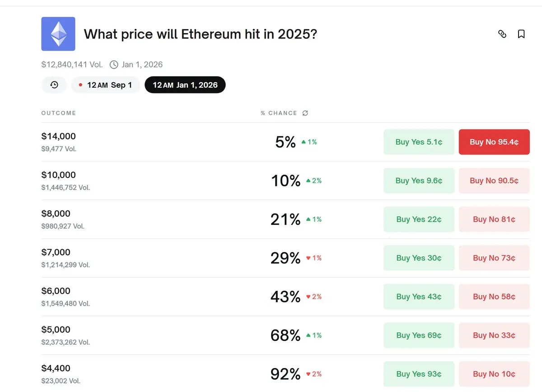Refresh the % chance column icon
This screenshot has height=392, width=542.
click(x=305, y=113)
